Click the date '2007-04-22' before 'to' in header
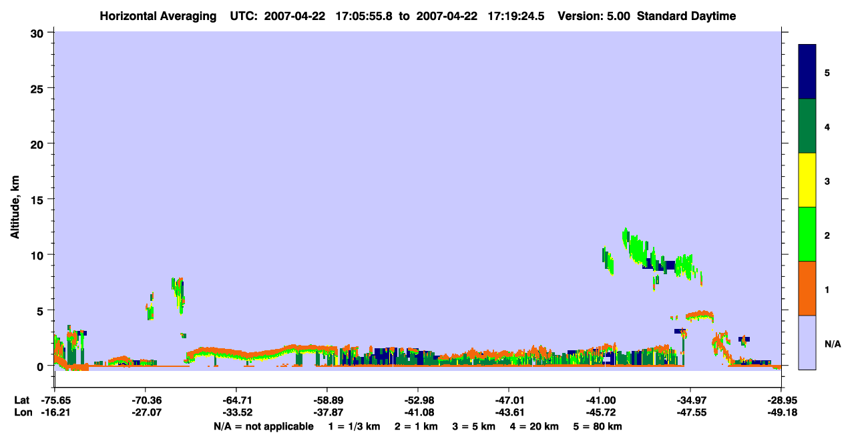The width and height of the screenshot is (868, 445). [x=294, y=16]
